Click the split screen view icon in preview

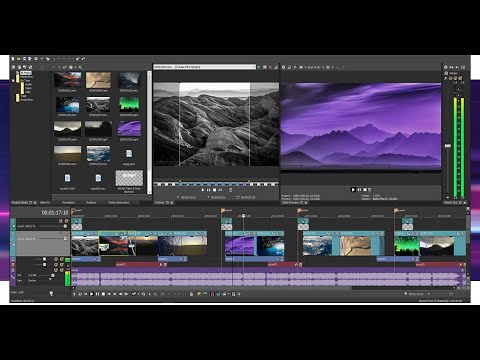pos(301,67)
